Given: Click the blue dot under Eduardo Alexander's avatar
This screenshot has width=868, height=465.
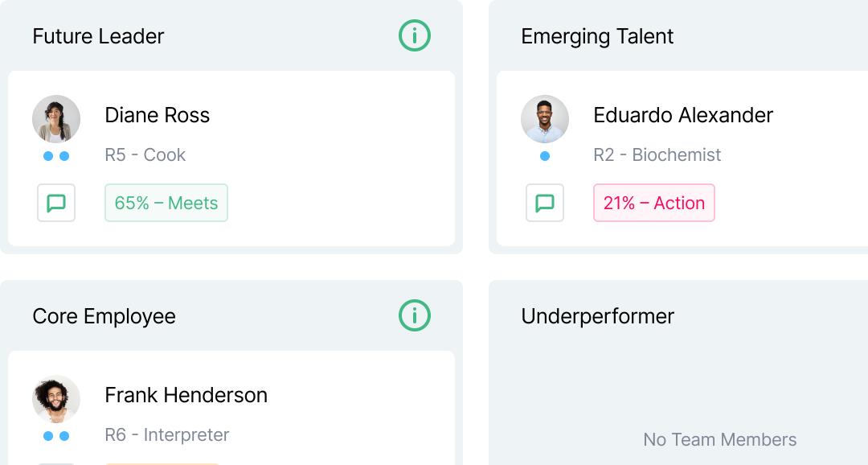Looking at the screenshot, I should click(545, 156).
